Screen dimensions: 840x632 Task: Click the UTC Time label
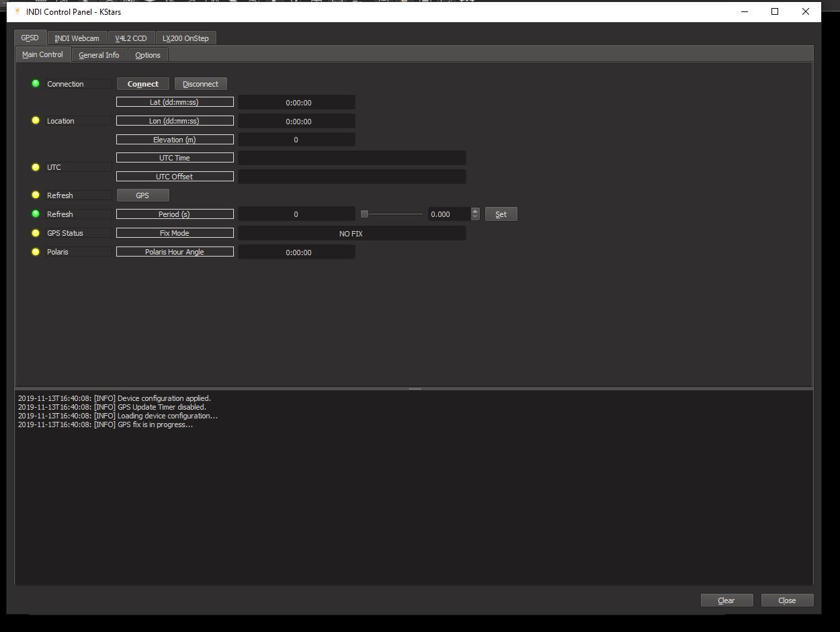[x=175, y=158]
